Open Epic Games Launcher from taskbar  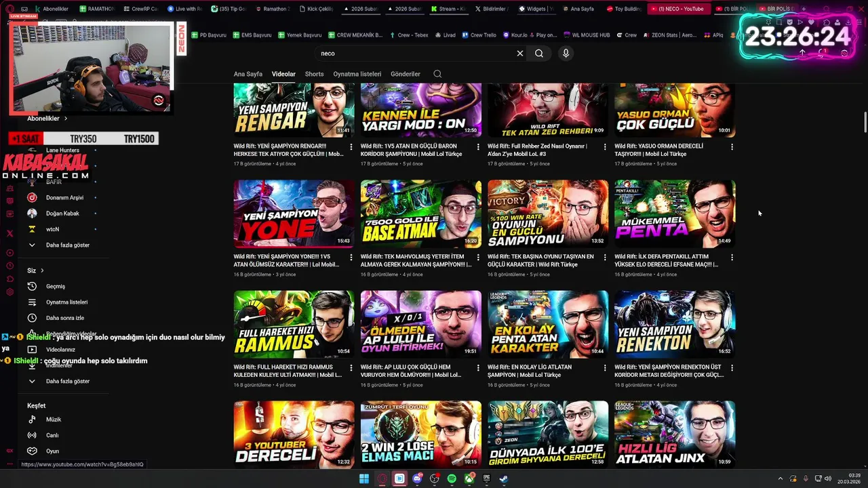486,479
